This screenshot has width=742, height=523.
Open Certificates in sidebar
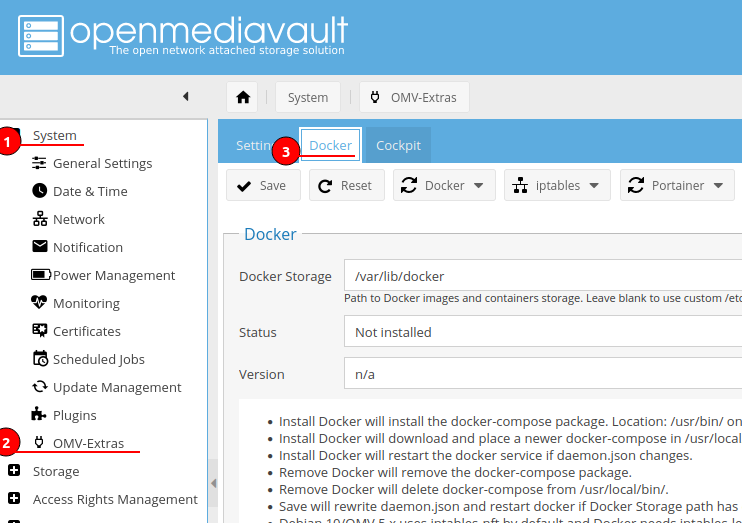(x=87, y=331)
